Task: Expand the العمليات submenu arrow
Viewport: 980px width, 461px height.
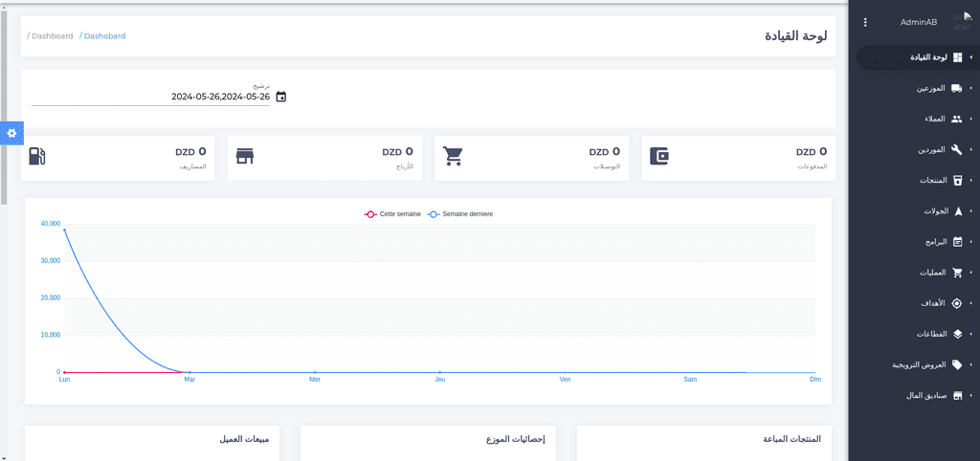Action: pos(970,273)
